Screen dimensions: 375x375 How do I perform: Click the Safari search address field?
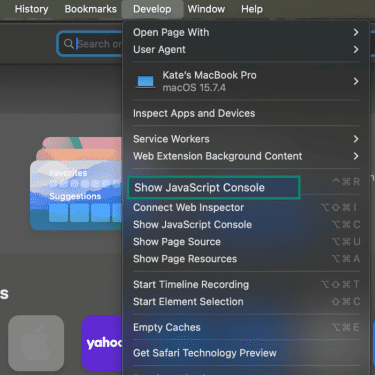90,44
